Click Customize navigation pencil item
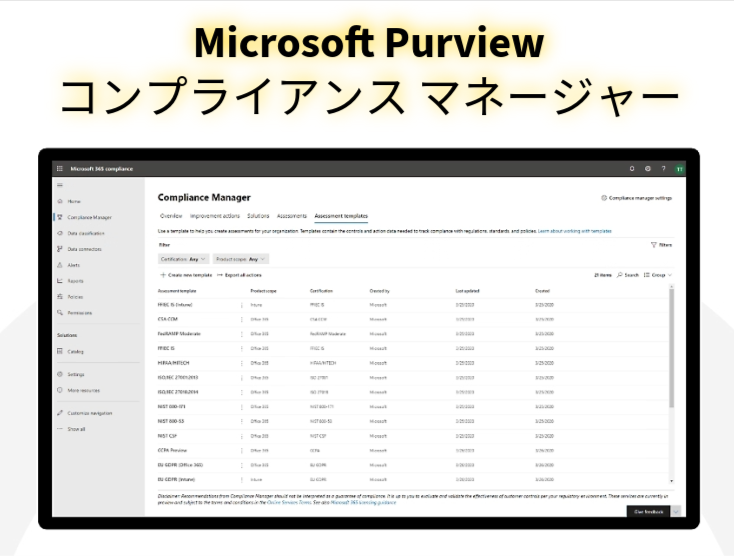This screenshot has height=556, width=734. point(89,413)
